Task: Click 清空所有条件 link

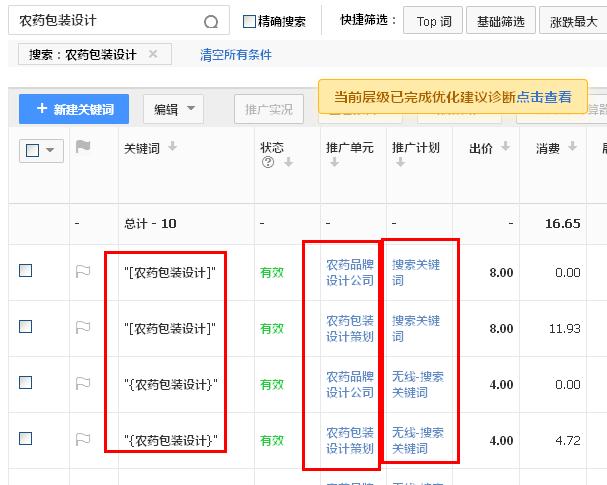Action: click(236, 55)
